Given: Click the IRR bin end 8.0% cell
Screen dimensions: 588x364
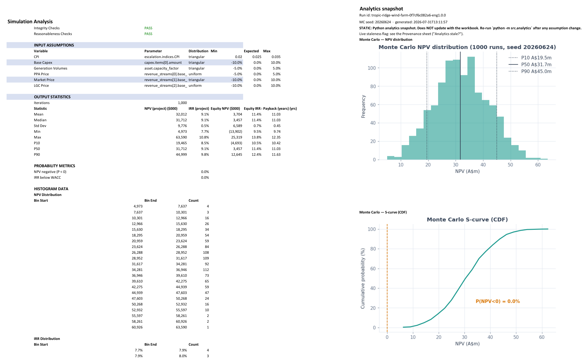Looking at the screenshot, I should [183, 356].
